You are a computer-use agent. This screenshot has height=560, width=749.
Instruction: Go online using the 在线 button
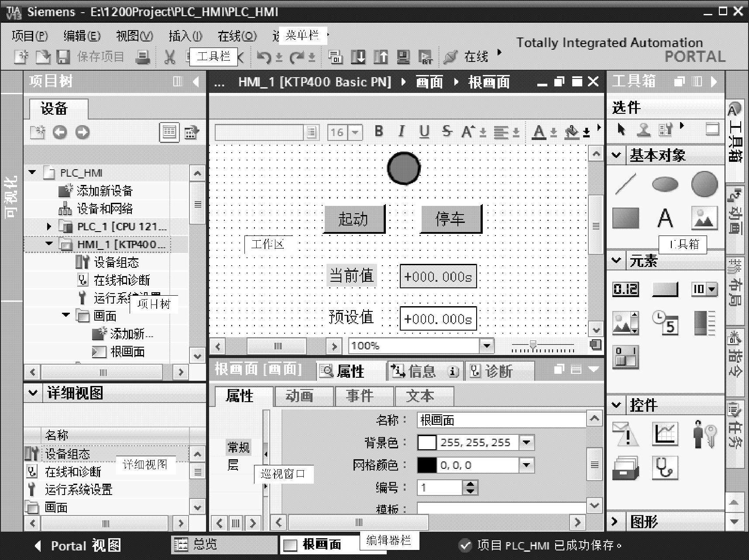pyautogui.click(x=466, y=57)
